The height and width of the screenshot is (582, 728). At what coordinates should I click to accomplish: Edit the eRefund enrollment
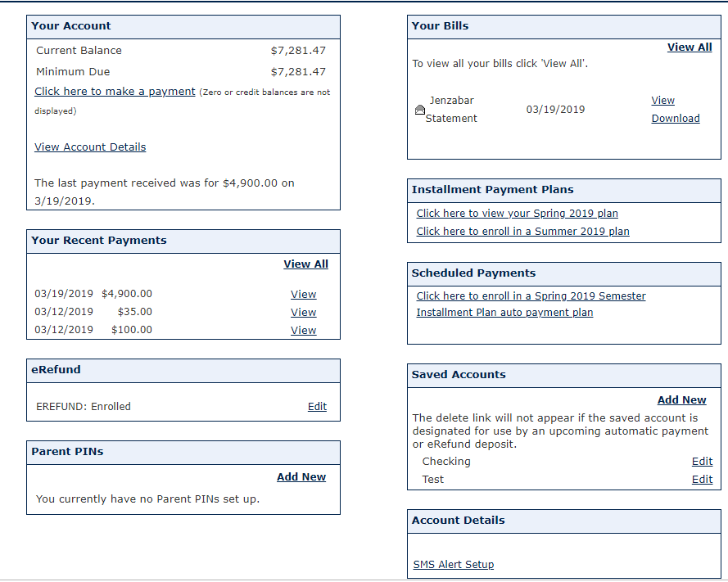click(317, 406)
